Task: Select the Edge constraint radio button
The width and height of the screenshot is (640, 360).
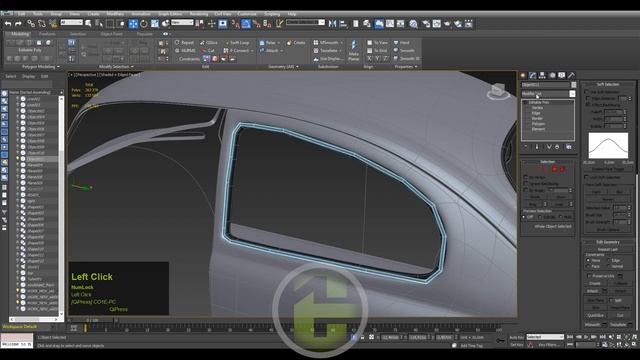Action: pos(609,260)
